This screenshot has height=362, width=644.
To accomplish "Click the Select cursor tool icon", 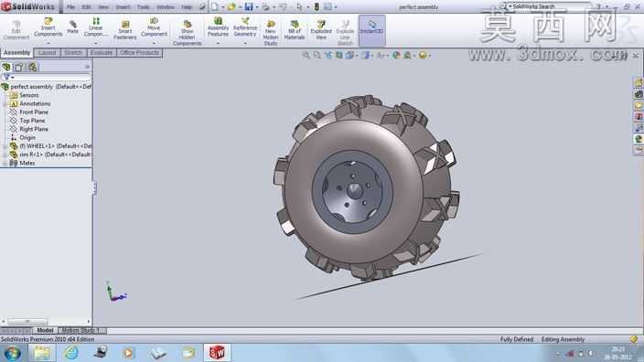I will (299, 6).
